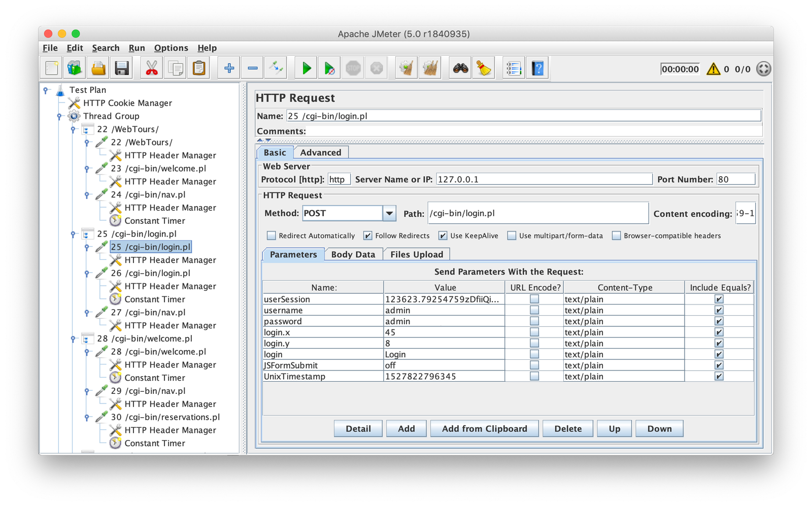
Task: Switch to the Body Data tab
Action: click(x=353, y=254)
